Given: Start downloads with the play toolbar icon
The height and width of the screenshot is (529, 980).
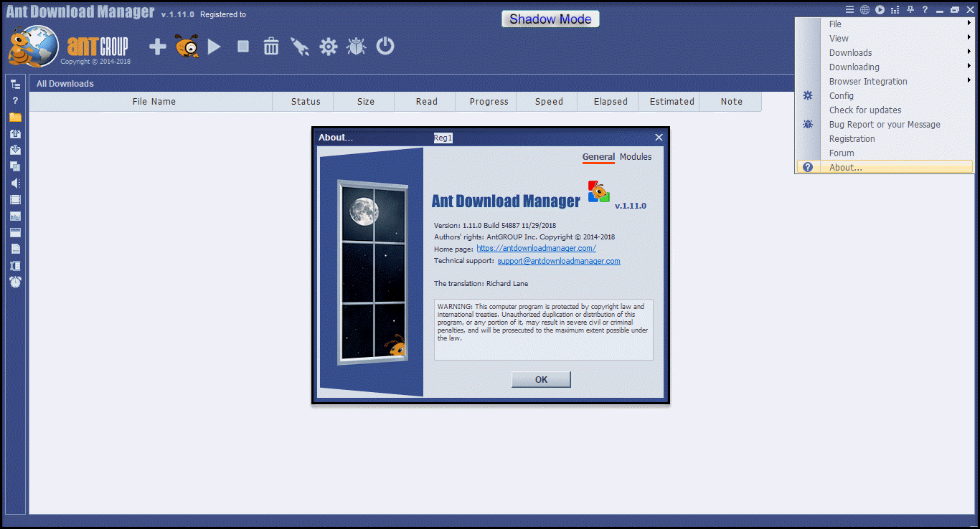Looking at the screenshot, I should (214, 47).
